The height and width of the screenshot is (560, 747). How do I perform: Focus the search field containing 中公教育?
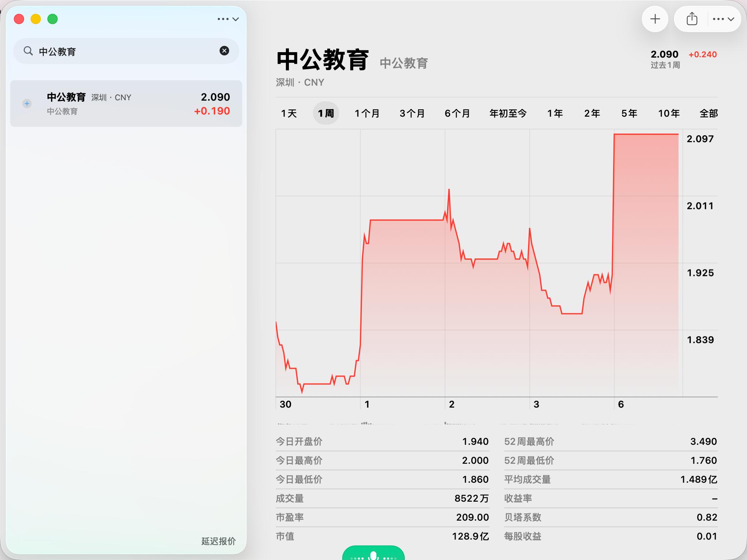click(x=126, y=51)
